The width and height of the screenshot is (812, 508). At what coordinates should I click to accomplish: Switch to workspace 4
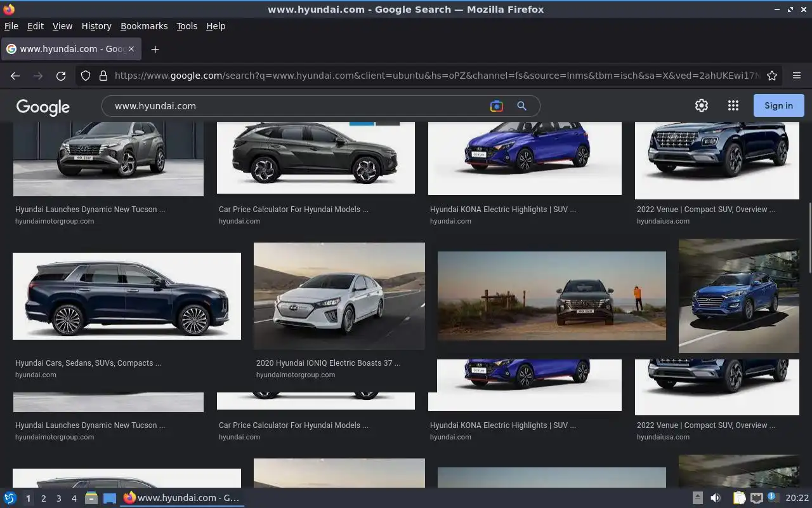coord(74,498)
